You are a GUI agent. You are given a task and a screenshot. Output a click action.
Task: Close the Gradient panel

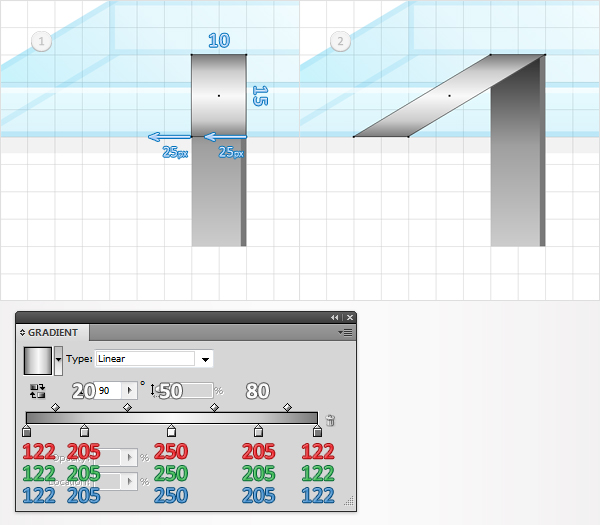pyautogui.click(x=350, y=318)
